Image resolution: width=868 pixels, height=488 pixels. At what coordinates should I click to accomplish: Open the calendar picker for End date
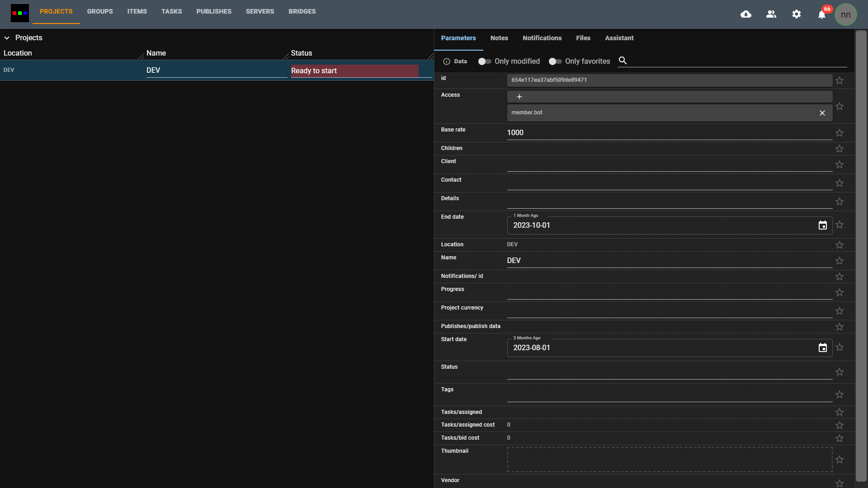(822, 225)
